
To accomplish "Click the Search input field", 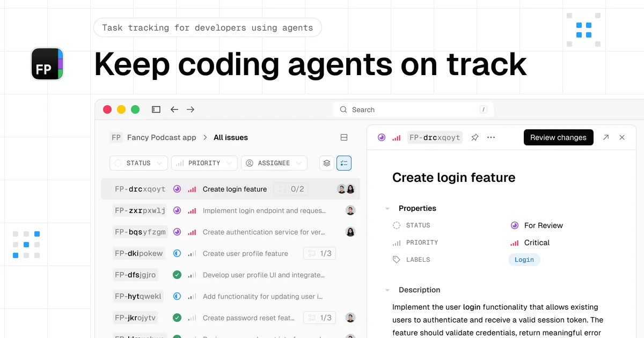I will pyautogui.click(x=413, y=109).
